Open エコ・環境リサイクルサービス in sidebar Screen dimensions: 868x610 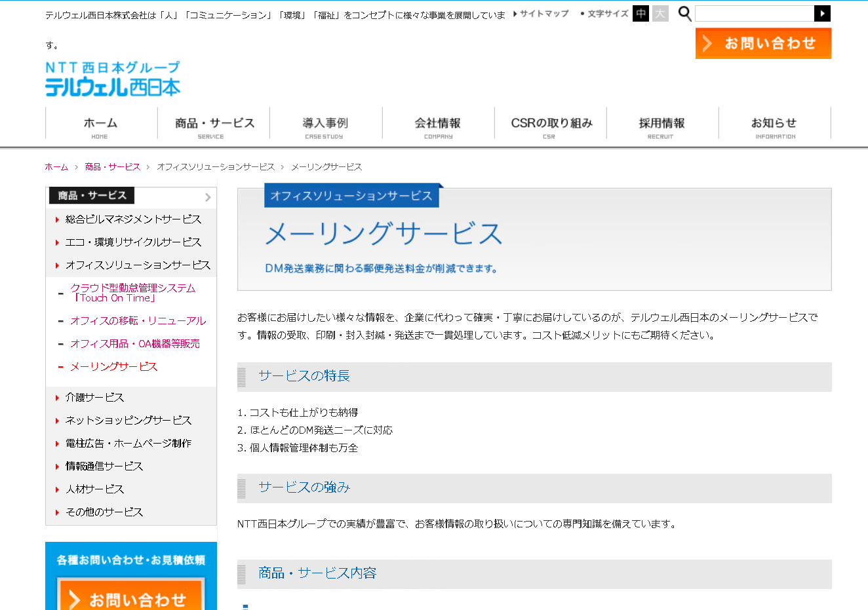pyautogui.click(x=133, y=242)
